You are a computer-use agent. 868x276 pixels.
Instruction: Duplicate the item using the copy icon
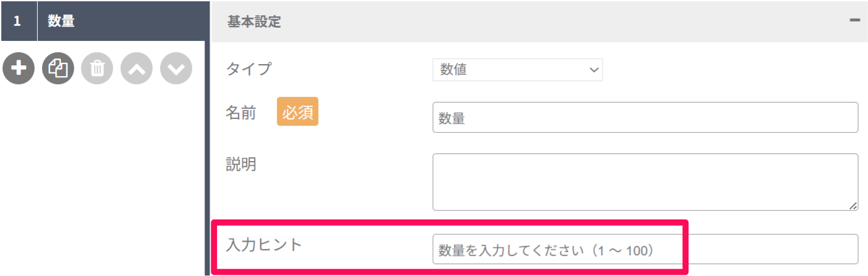click(58, 69)
